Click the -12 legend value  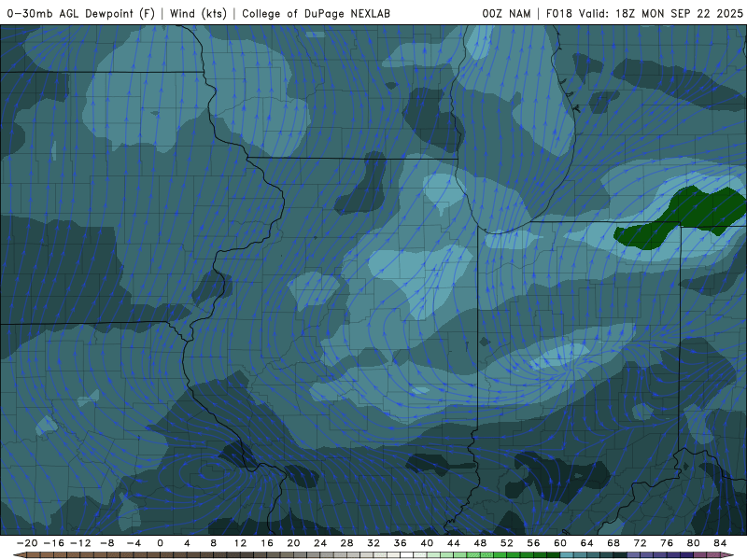pyautogui.click(x=80, y=543)
